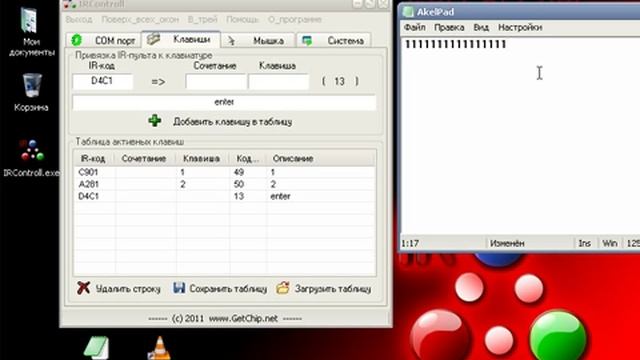The image size is (640, 360).
Task: Click Загрузить таблицу button
Action: [x=323, y=288]
